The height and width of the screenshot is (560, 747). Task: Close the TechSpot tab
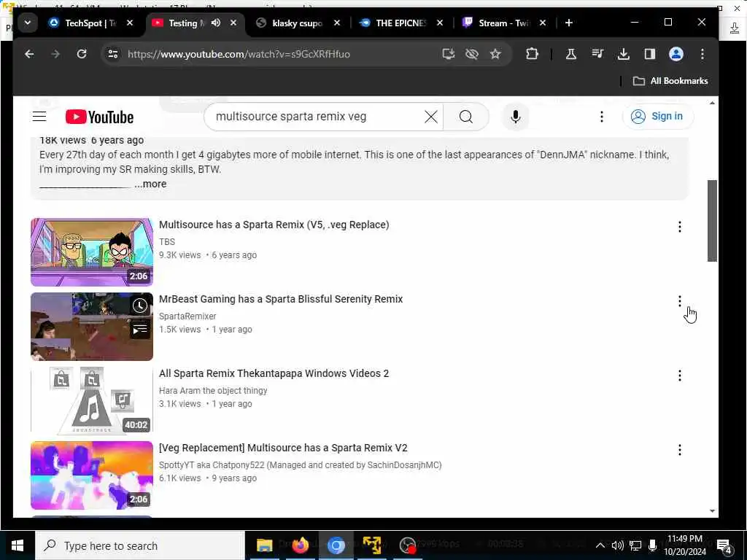[130, 23]
